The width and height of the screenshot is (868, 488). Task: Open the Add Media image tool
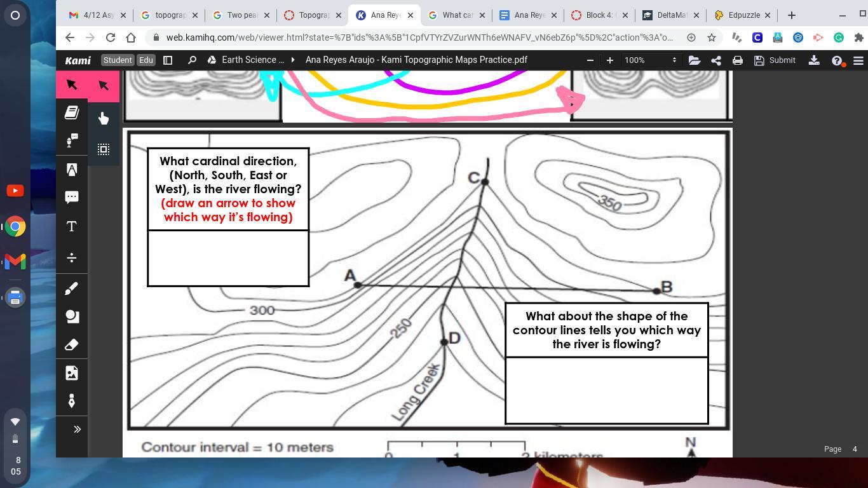coord(72,373)
